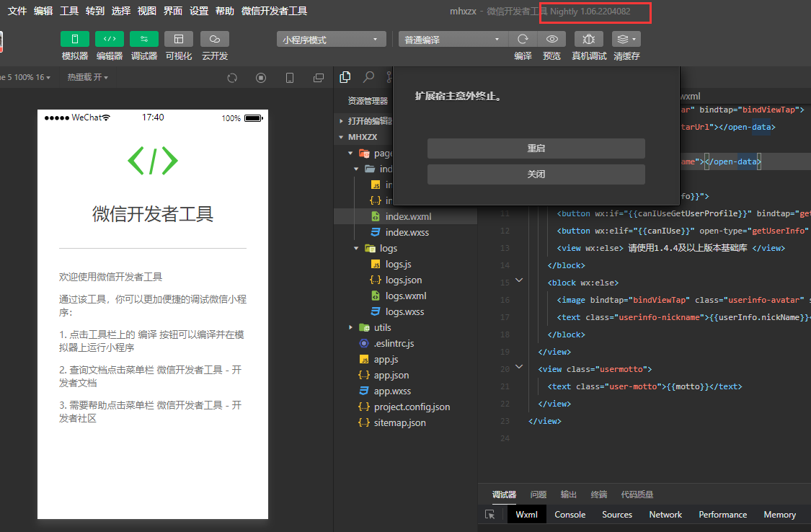Select the Sources devtools tab

click(x=617, y=515)
